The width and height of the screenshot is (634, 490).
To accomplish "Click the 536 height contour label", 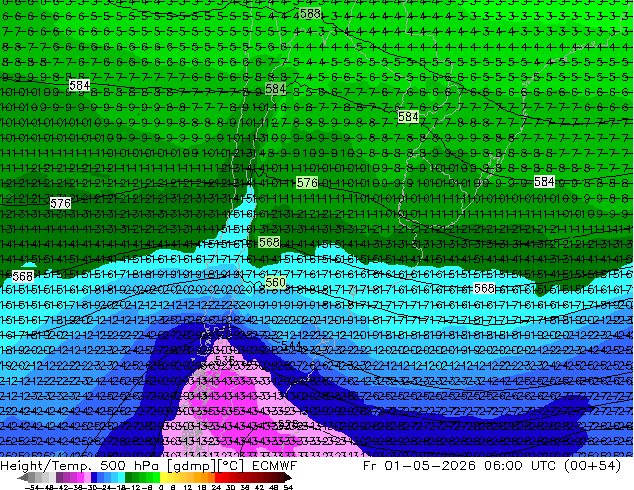I will (225, 359).
